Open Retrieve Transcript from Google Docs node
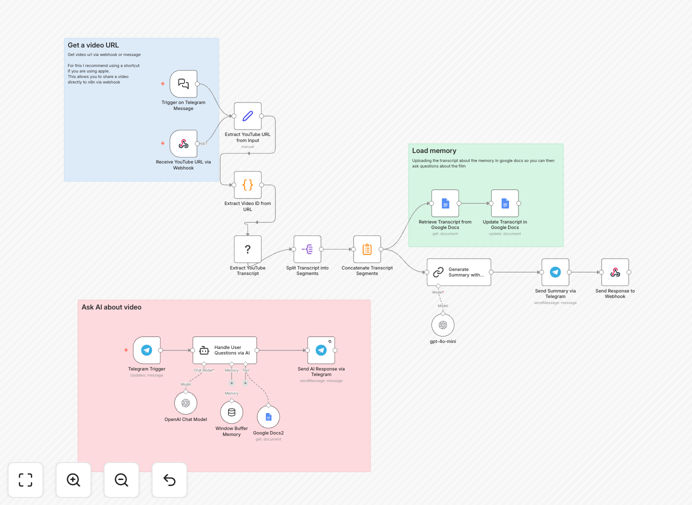The width and height of the screenshot is (692, 505). coord(445,204)
